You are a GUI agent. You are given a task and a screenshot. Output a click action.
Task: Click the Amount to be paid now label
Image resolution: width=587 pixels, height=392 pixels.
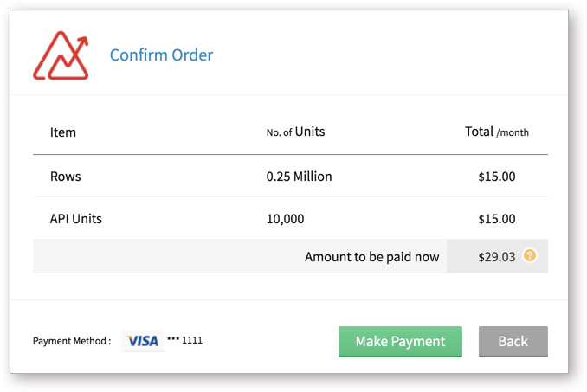[371, 257]
